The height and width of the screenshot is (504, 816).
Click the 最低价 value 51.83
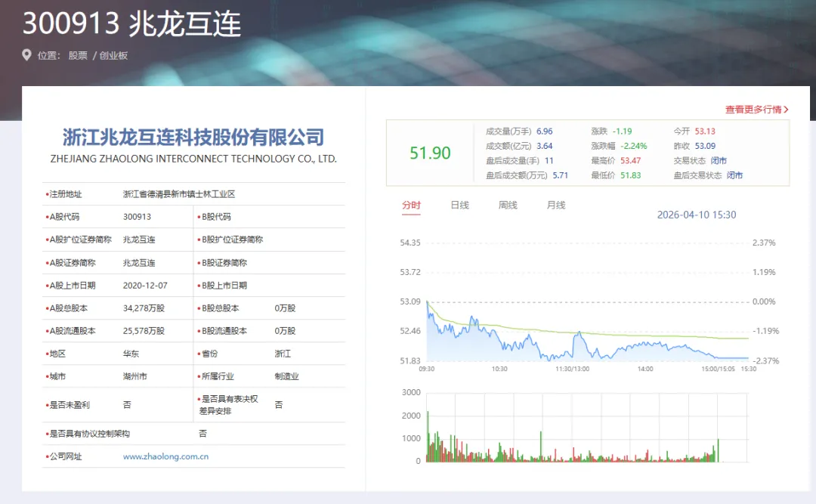(630, 175)
